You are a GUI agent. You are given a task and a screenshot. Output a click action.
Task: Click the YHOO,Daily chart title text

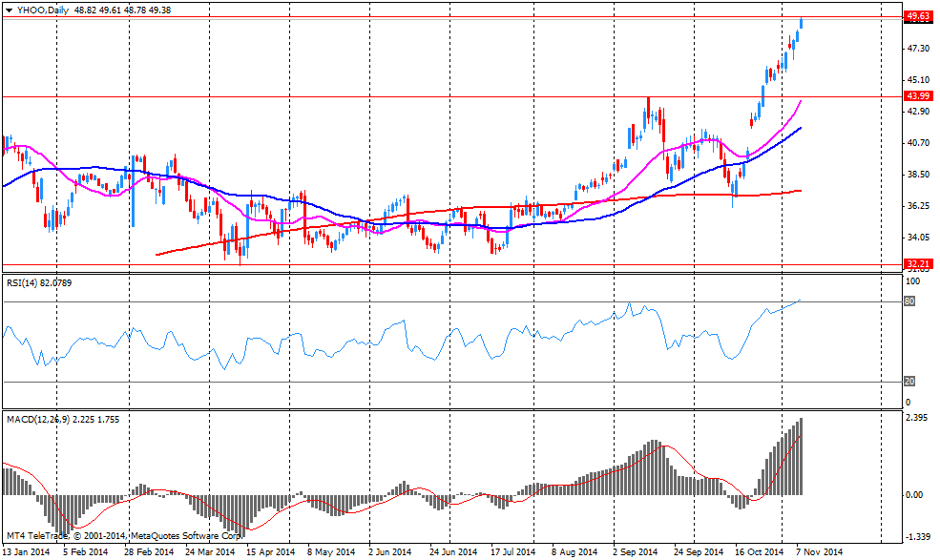point(35,8)
